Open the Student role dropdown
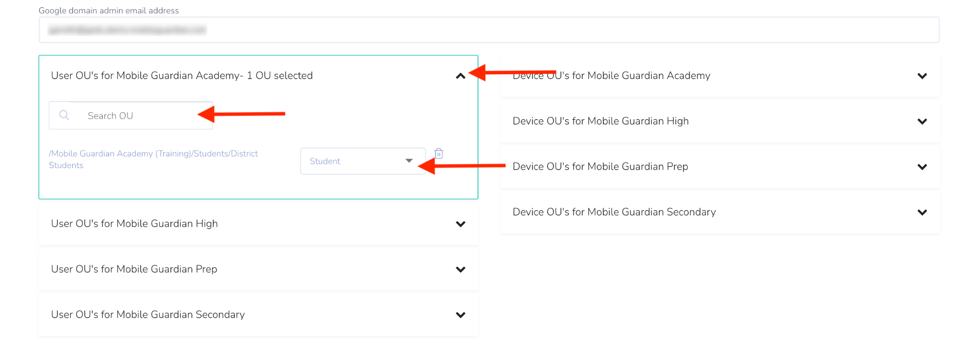This screenshot has width=980, height=352. click(x=362, y=161)
